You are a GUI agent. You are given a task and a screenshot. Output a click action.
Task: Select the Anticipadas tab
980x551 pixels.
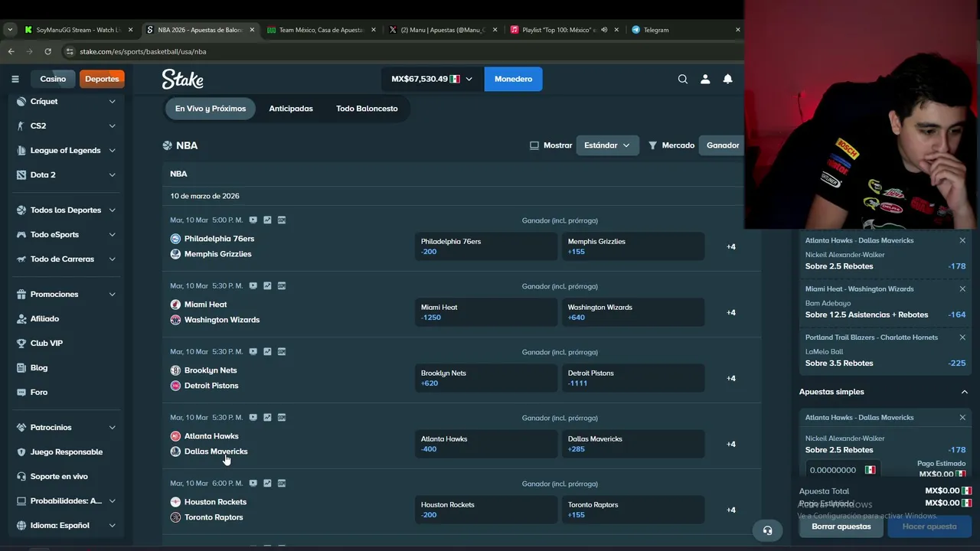click(291, 109)
